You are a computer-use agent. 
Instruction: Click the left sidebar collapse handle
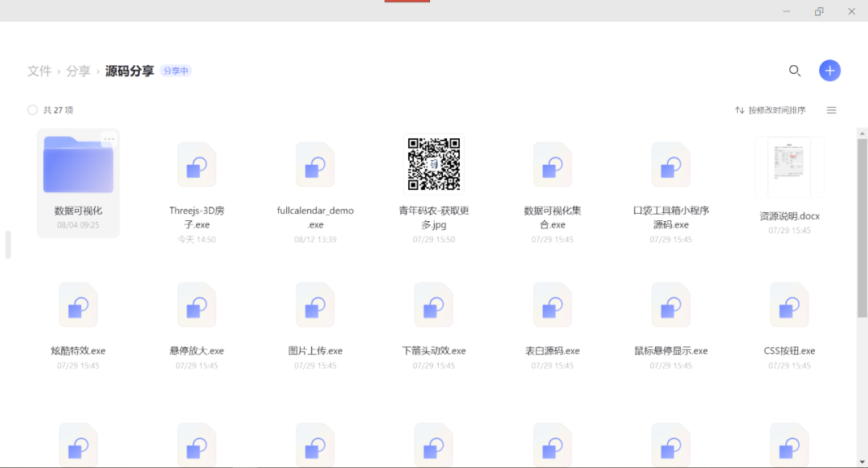8,244
